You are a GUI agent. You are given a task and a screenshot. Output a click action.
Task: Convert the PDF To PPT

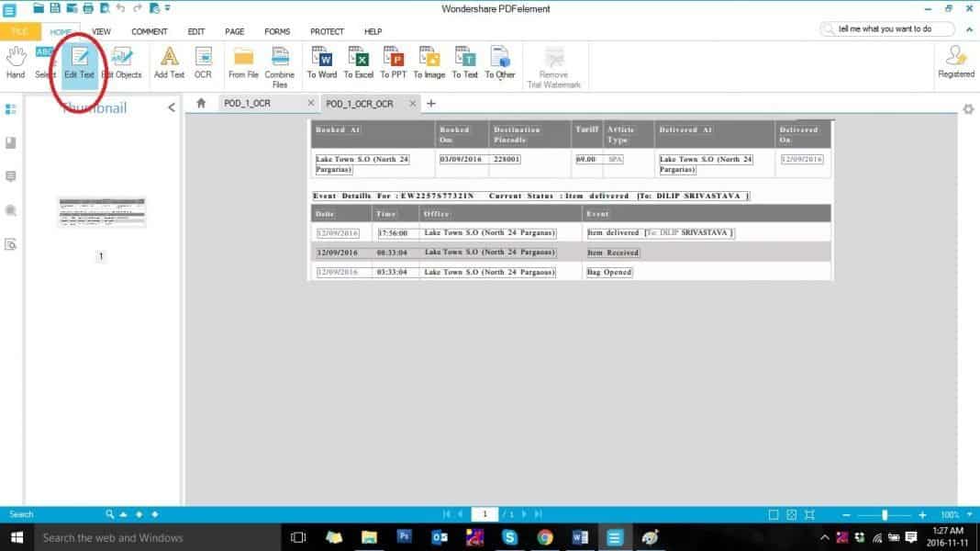tap(393, 62)
